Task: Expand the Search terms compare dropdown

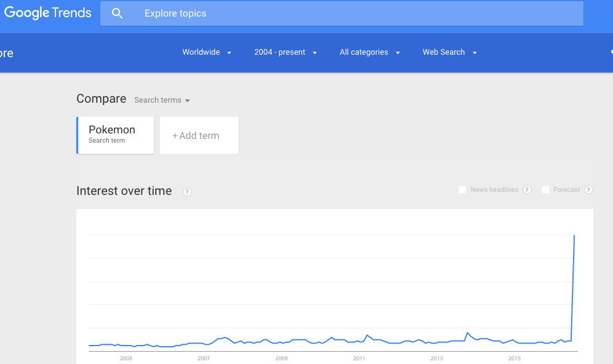Action: tap(162, 100)
